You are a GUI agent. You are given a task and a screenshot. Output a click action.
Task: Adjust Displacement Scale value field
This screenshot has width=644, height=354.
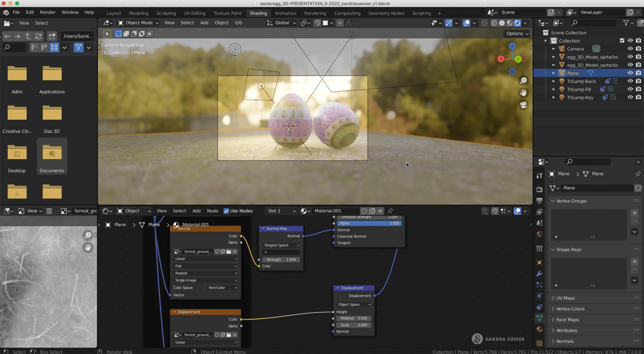(x=354, y=325)
